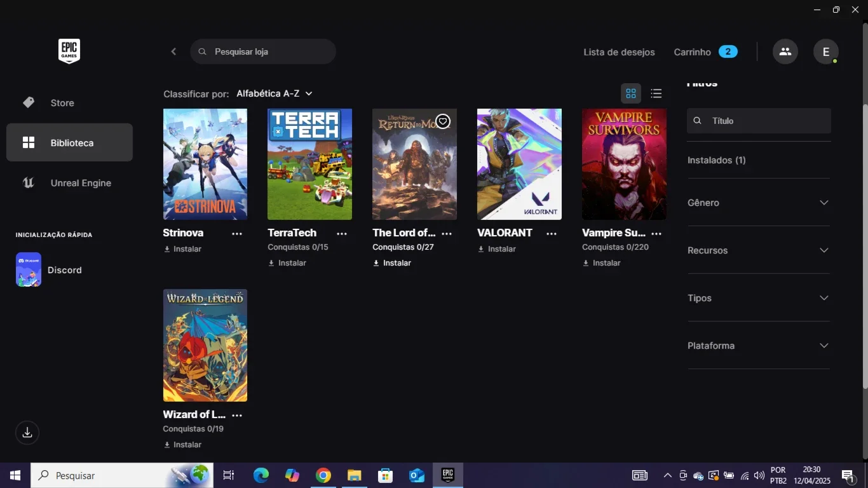The image size is (868, 488).
Task: Open the Alfabética A-Z sort dropdown
Action: (x=275, y=93)
